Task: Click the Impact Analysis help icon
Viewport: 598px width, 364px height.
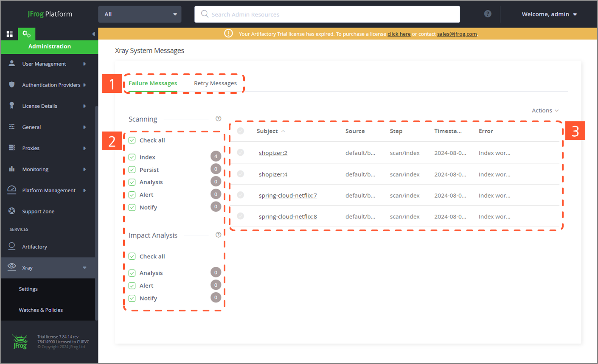Action: tap(218, 235)
